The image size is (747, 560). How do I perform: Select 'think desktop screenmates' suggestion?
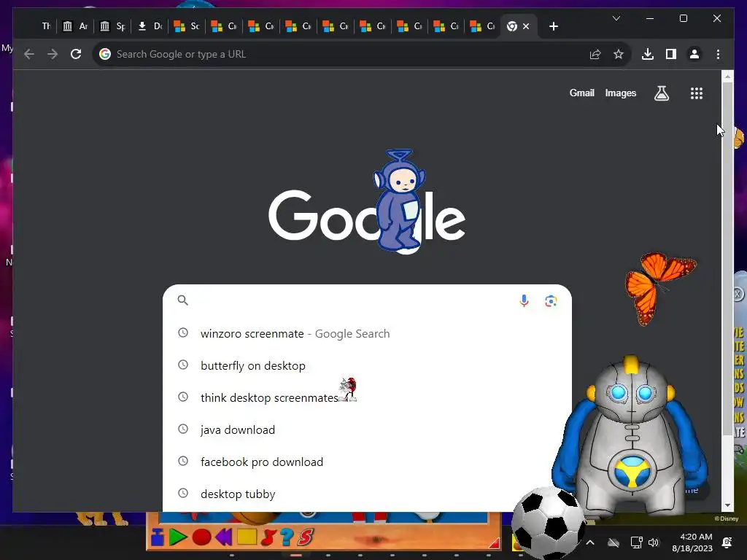[x=367, y=397]
